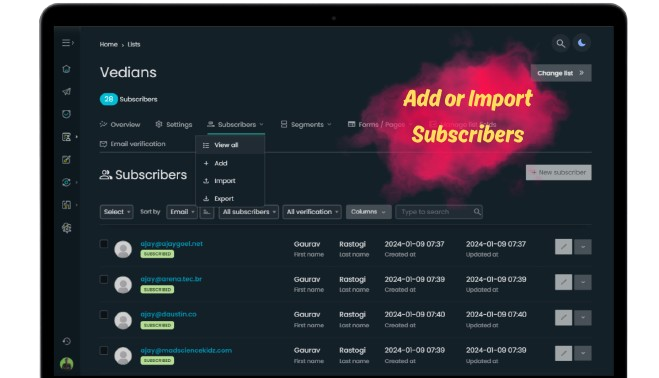Screen dimensions: 659x378
Task: Open the Email verification tab
Action: [x=133, y=144]
